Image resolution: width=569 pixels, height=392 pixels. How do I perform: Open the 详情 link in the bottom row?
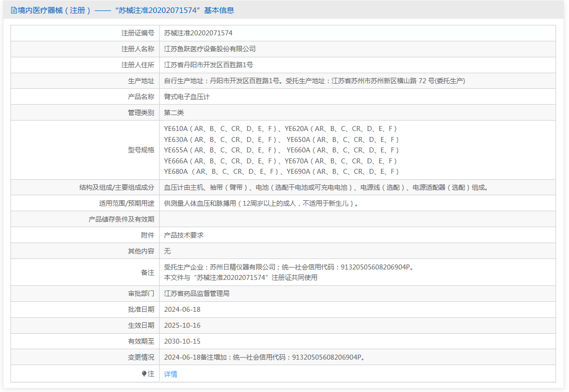[171, 374]
